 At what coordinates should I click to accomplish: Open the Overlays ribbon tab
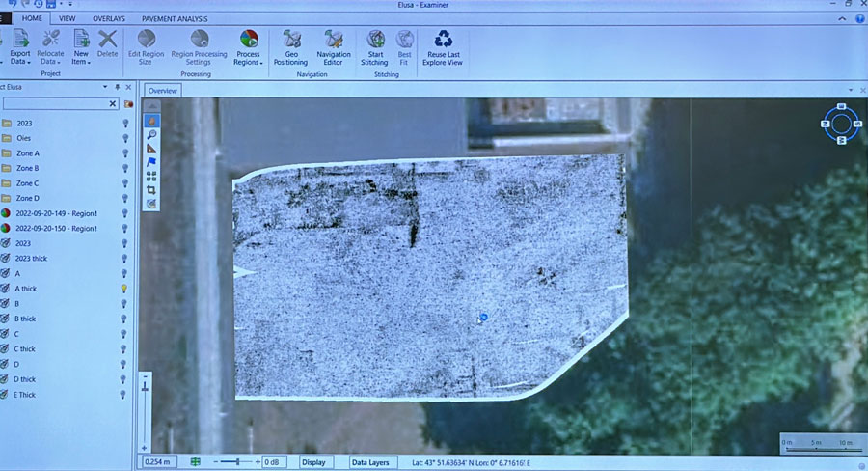pos(109,18)
